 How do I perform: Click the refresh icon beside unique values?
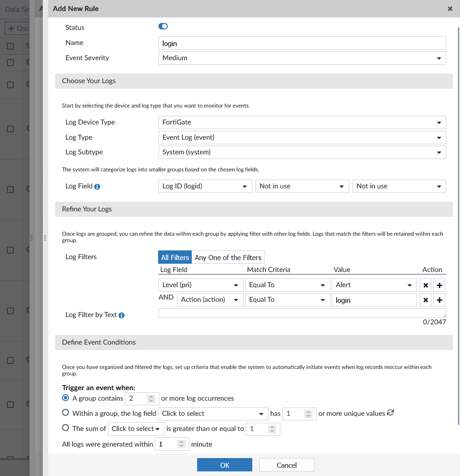(x=391, y=413)
